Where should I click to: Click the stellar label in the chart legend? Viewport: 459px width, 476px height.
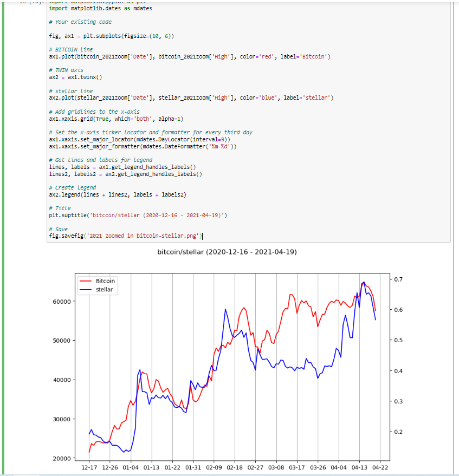tap(104, 290)
